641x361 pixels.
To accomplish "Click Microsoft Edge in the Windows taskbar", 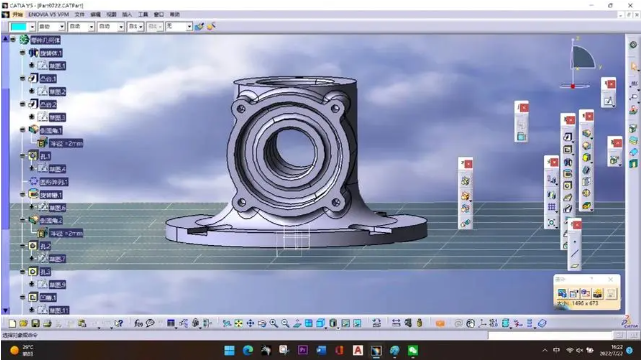I will (x=248, y=350).
